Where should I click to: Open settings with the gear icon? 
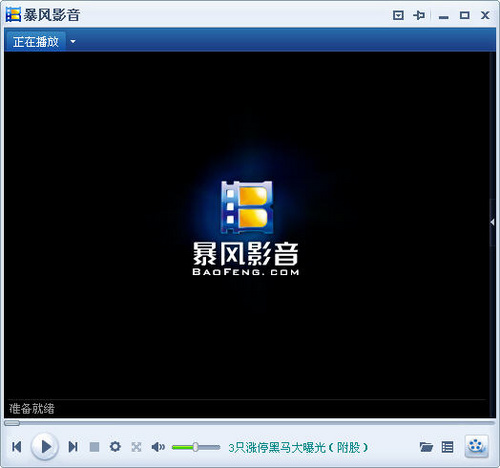pos(115,447)
